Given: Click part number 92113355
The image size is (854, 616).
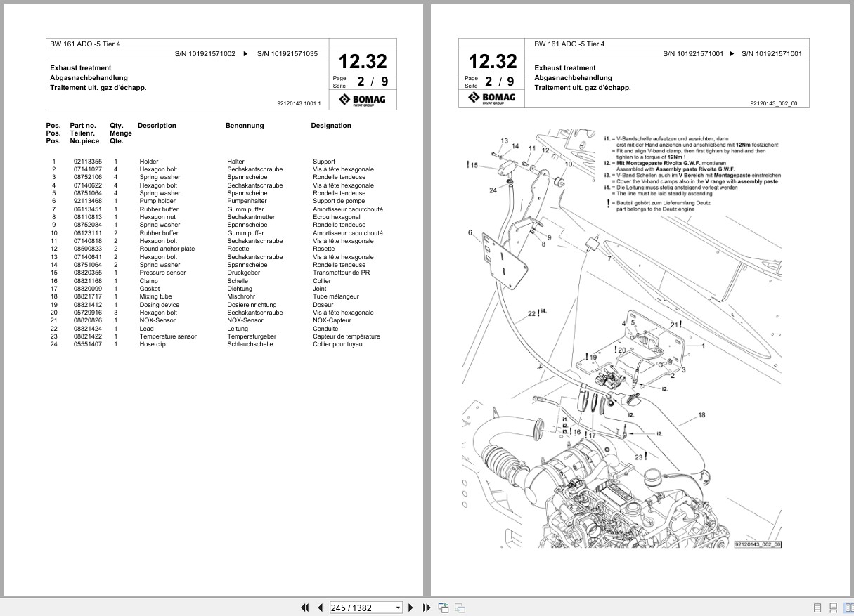Looking at the screenshot, I should click(87, 162).
